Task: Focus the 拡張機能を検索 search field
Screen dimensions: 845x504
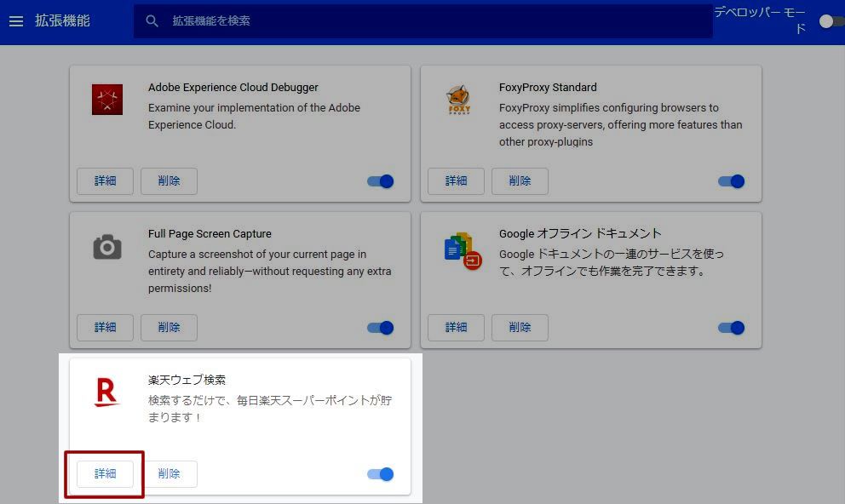Action: 423,21
